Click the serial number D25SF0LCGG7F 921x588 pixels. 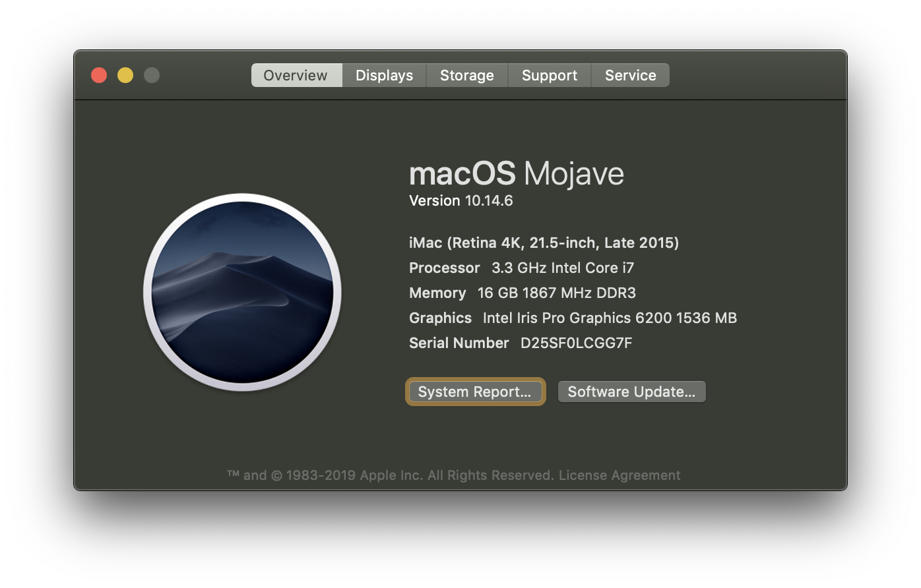pyautogui.click(x=576, y=343)
